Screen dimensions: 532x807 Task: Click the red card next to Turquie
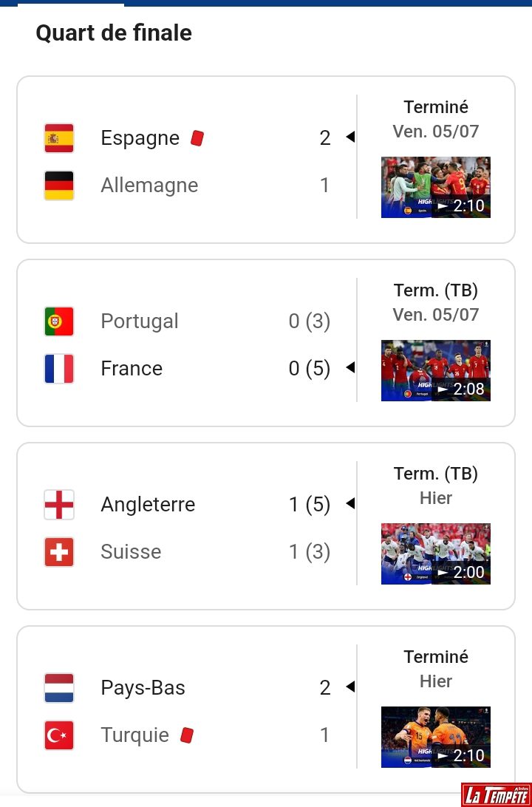[186, 735]
